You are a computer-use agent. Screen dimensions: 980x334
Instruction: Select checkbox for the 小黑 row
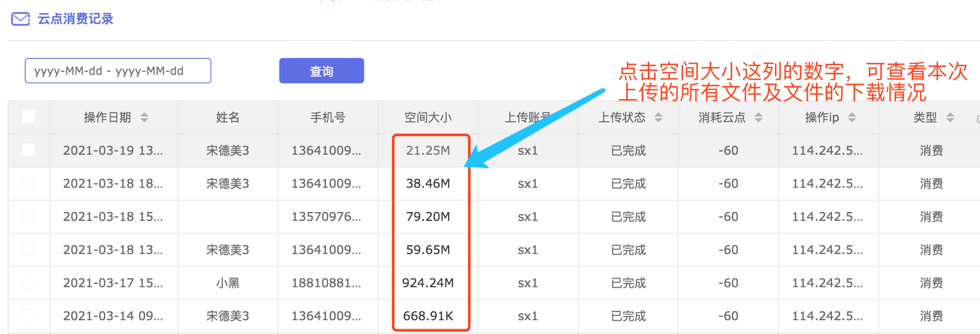pos(28,282)
